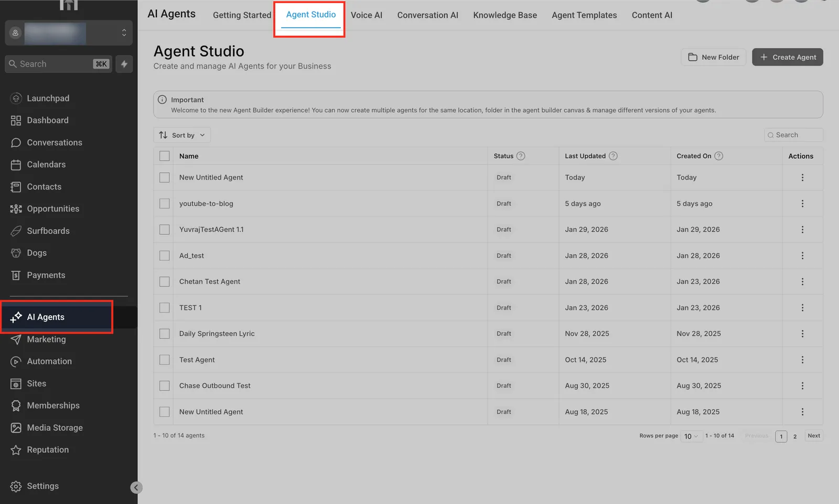Open actions menu for Chase Outbound Test
Screen dimensions: 839x504
[x=802, y=386]
